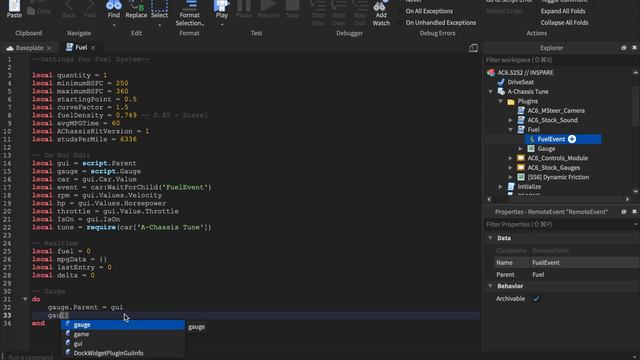Expand the AC6_Controls_Module node

click(x=510, y=158)
